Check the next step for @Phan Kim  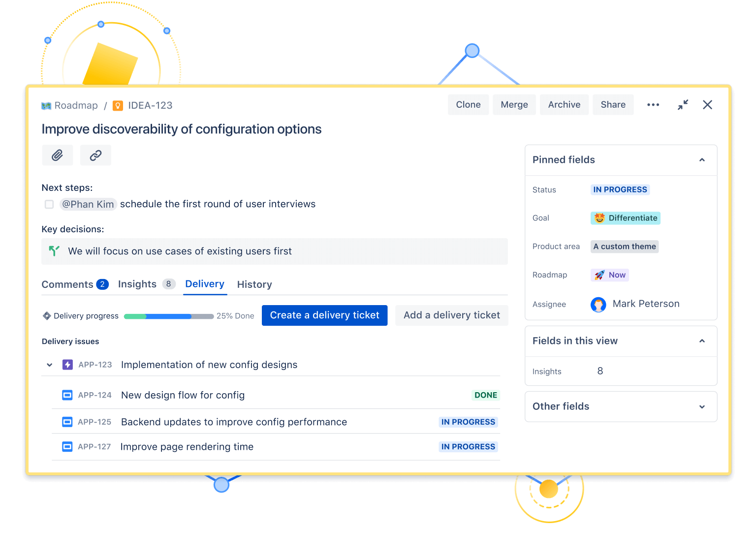pyautogui.click(x=49, y=204)
